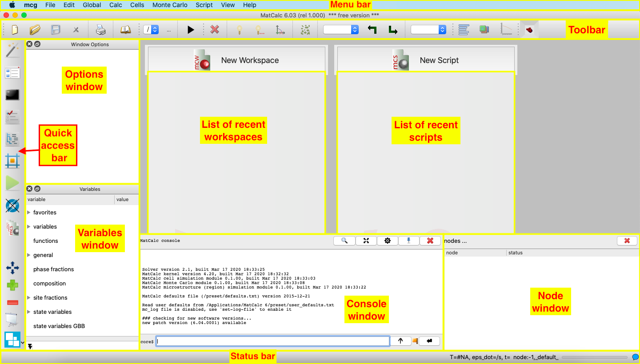
Task: Click the printer icon in toolbar
Action: [101, 30]
